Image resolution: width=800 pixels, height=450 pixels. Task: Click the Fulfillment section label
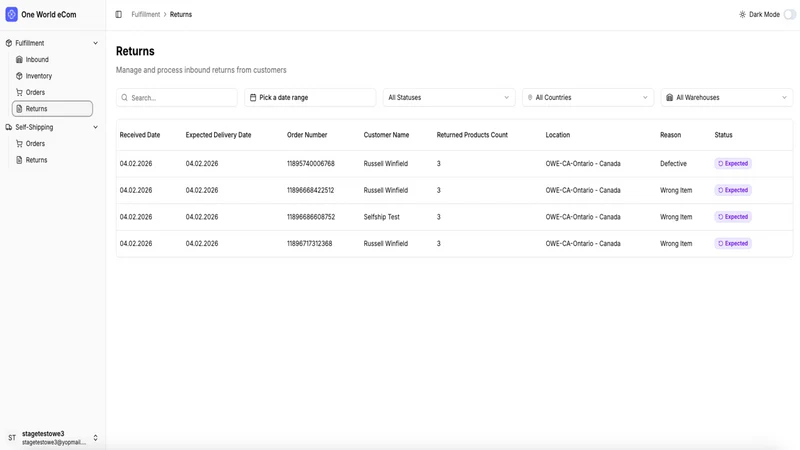click(30, 43)
